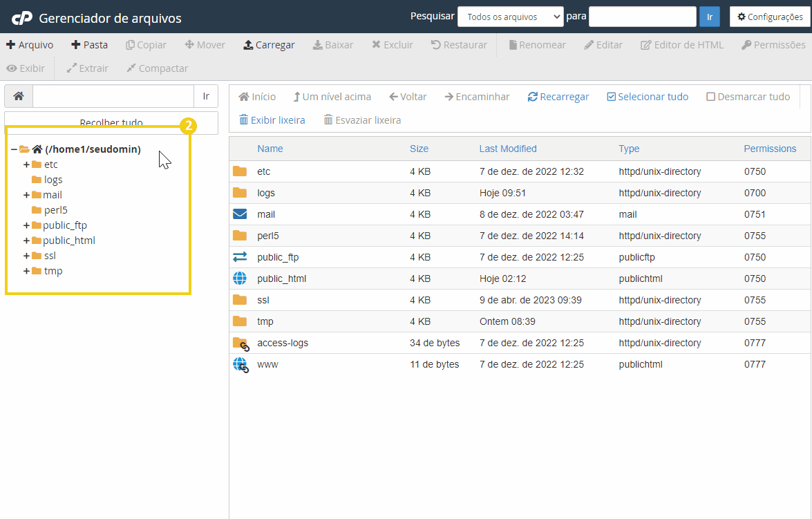
Task: Open the Permissões tool
Action: (x=774, y=45)
